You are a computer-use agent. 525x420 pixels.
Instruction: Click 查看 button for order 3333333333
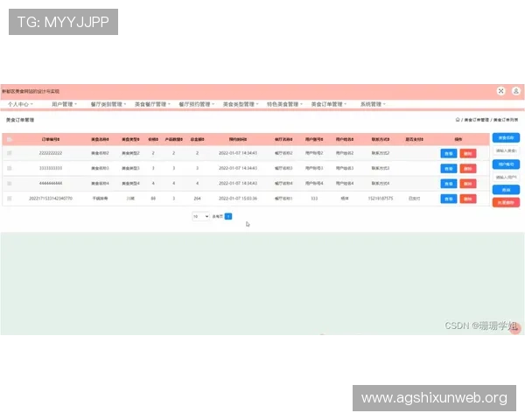click(448, 168)
